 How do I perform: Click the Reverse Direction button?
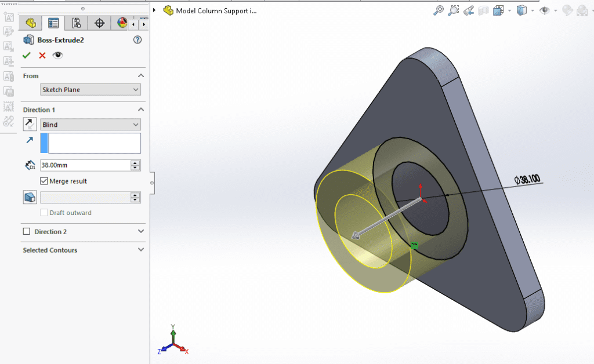pyautogui.click(x=30, y=125)
